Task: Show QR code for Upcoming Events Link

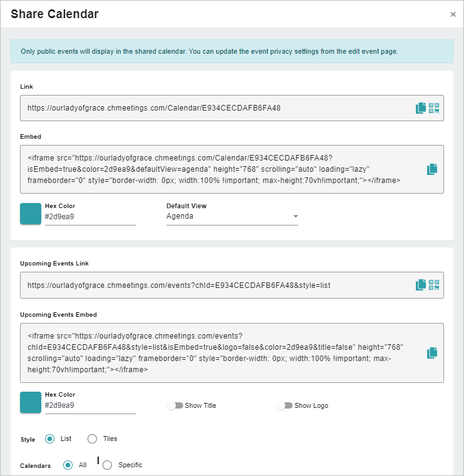Action: tap(434, 285)
